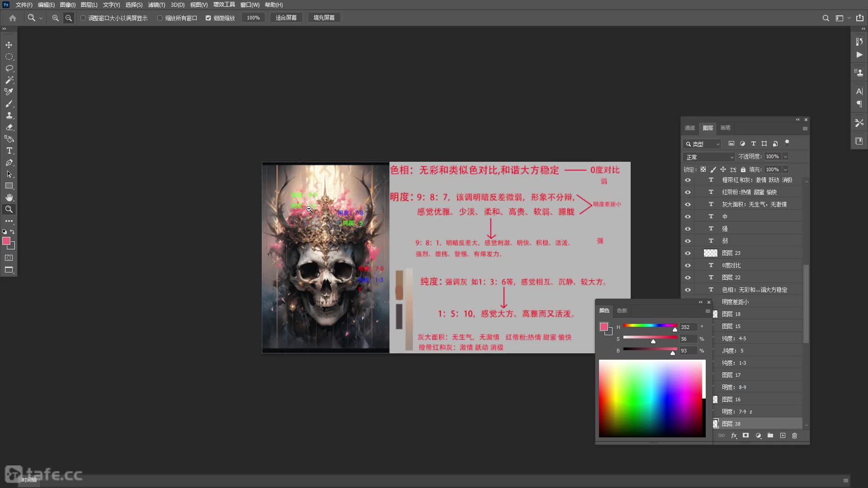Toggle Quick Mask mode
Viewport: 868px width, 488px height.
pyautogui.click(x=9, y=258)
